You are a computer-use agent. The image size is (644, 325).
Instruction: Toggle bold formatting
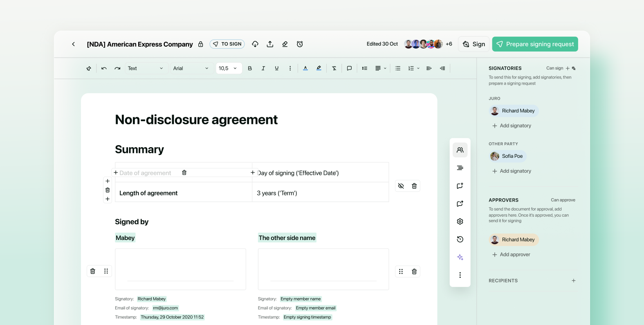pyautogui.click(x=250, y=68)
